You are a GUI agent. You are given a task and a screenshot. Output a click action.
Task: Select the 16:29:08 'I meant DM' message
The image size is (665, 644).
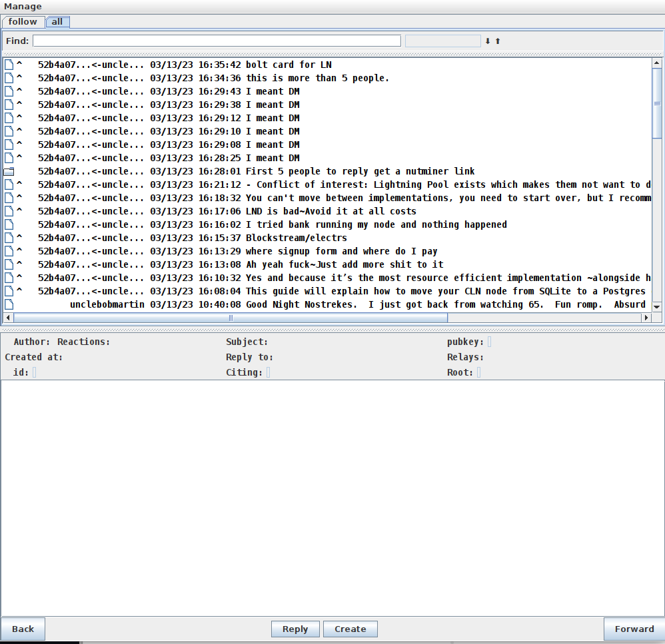click(x=327, y=145)
